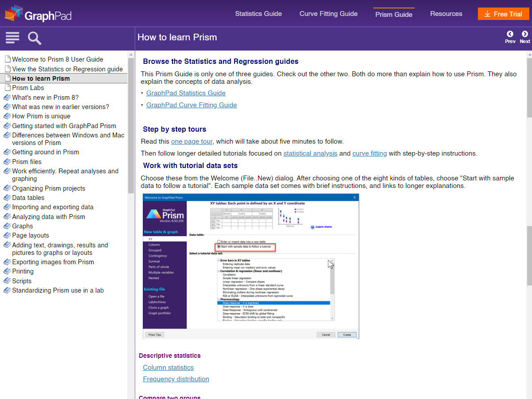Open the Frequency distribution link
532x399 pixels.
(x=176, y=379)
